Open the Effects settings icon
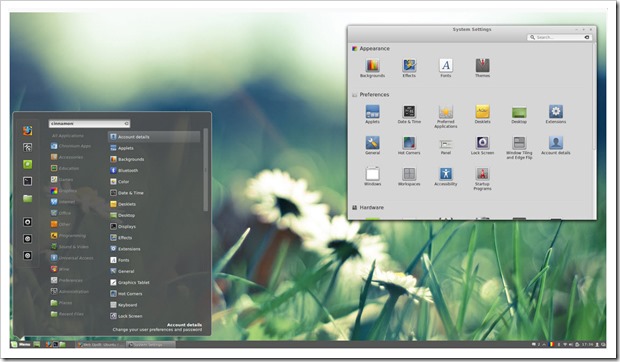This screenshot has width=620, height=362. 409,68
